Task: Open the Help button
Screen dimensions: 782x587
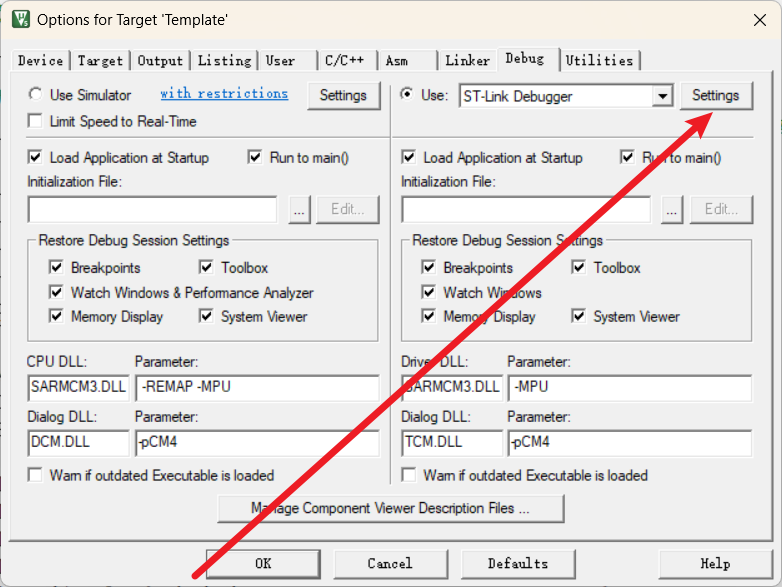Action: [715, 564]
